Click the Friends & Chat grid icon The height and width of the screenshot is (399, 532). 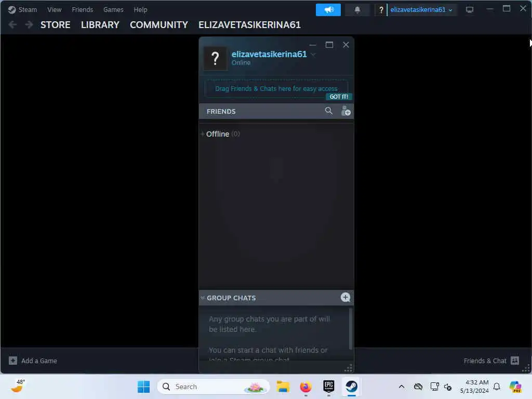click(515, 361)
